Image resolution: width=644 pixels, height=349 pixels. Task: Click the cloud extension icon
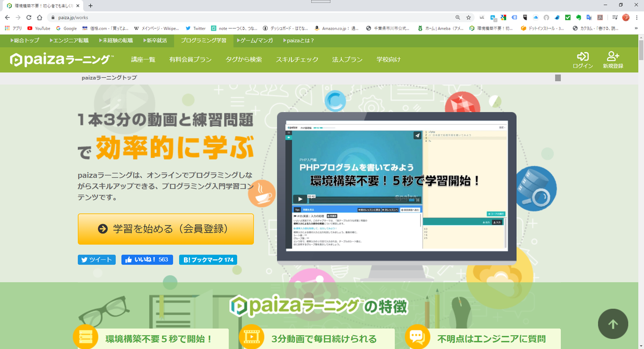pos(535,17)
